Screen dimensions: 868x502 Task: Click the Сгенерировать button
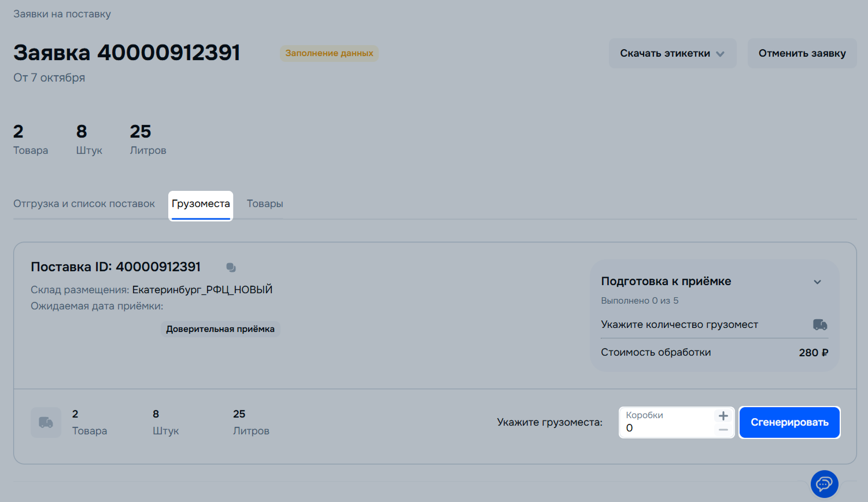click(789, 423)
